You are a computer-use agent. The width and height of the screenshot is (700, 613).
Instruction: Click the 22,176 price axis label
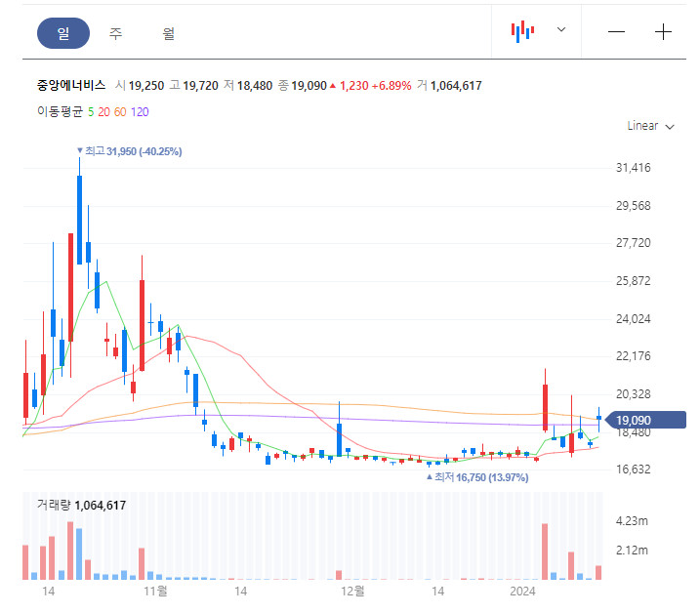pos(633,356)
